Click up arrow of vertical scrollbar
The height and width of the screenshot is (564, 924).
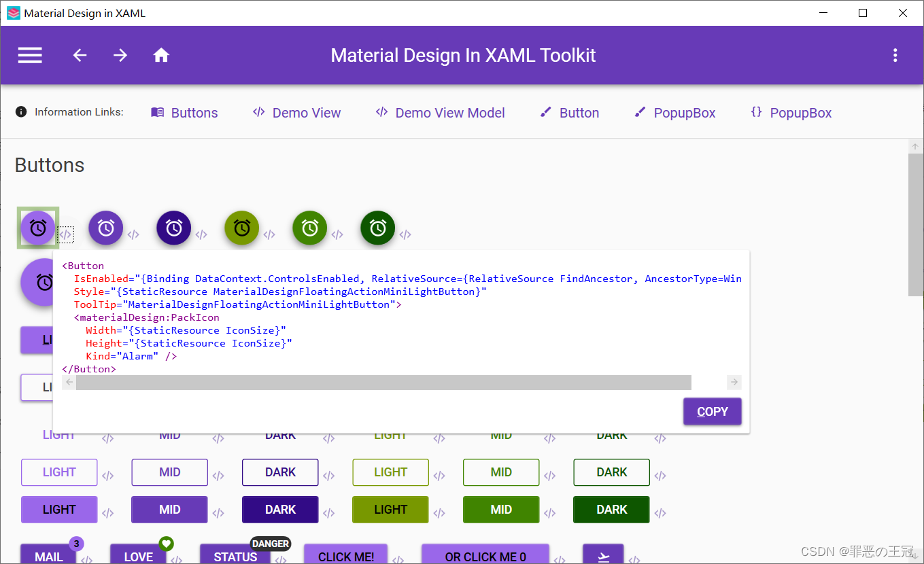[915, 147]
